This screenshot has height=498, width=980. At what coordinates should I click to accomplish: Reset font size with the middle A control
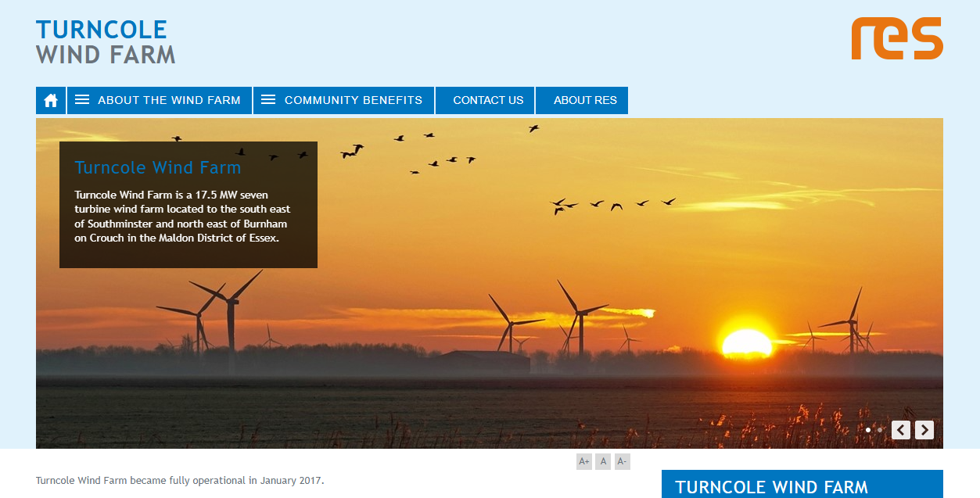(x=603, y=461)
